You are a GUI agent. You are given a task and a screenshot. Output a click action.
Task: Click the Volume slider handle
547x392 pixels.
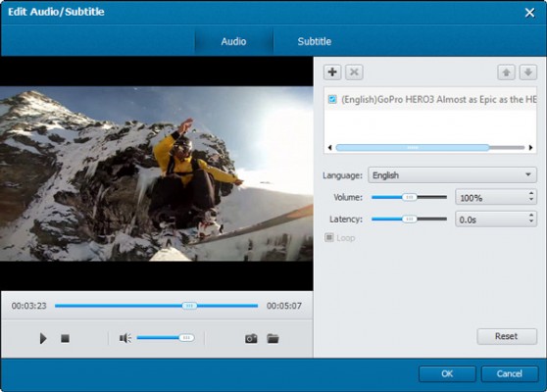pos(409,197)
